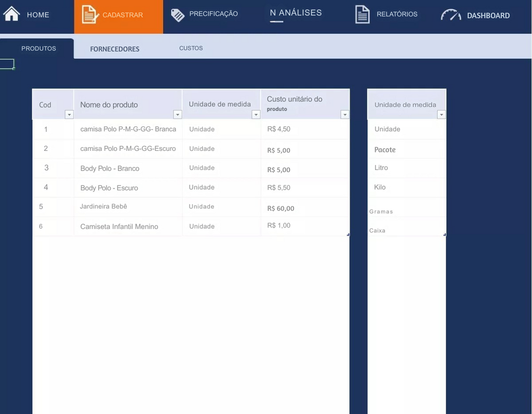The image size is (532, 414).
Task: Open the Relatórios section label
Action: tap(397, 15)
